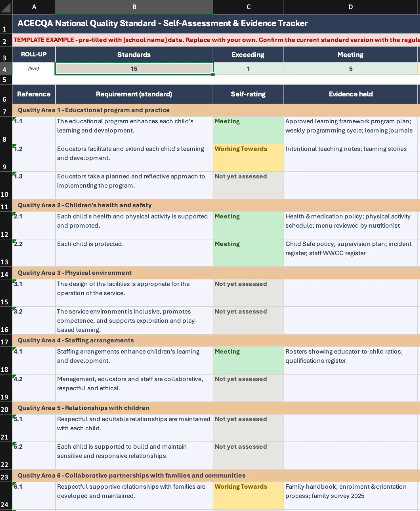Screen dimensions: 420x511
Task: Select evidence cell 'Rosters showing educator-to-child ratios'
Action: 351,360
